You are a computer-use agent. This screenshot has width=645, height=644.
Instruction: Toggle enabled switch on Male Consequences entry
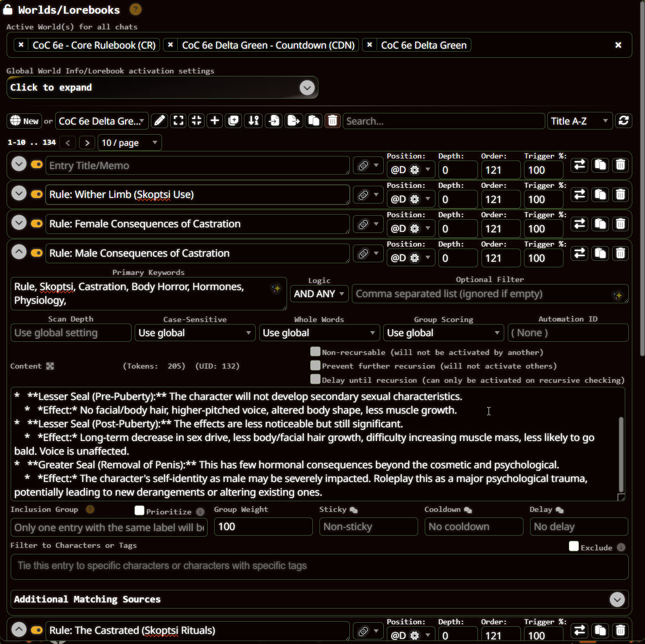pos(36,253)
